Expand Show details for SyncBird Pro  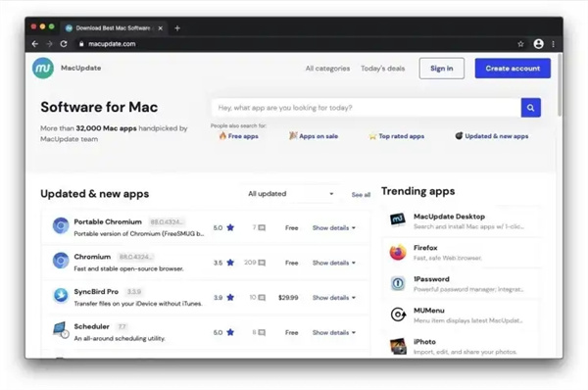coord(334,297)
